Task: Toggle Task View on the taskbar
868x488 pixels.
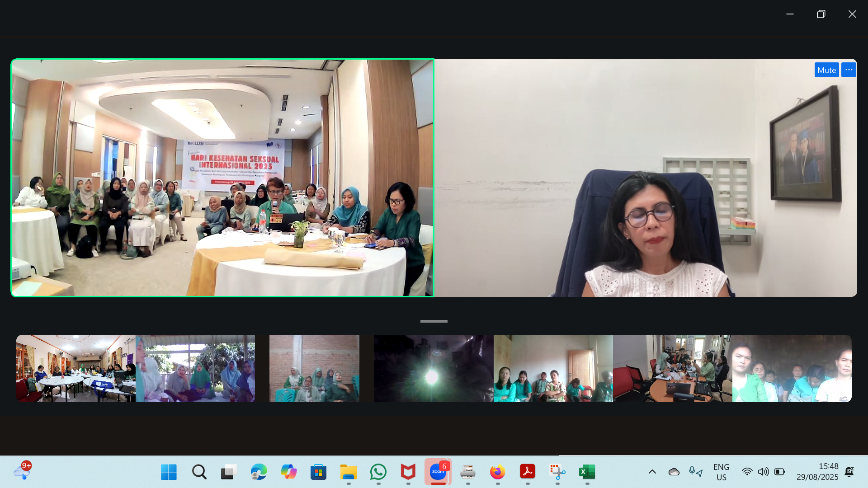Action: tap(229, 472)
